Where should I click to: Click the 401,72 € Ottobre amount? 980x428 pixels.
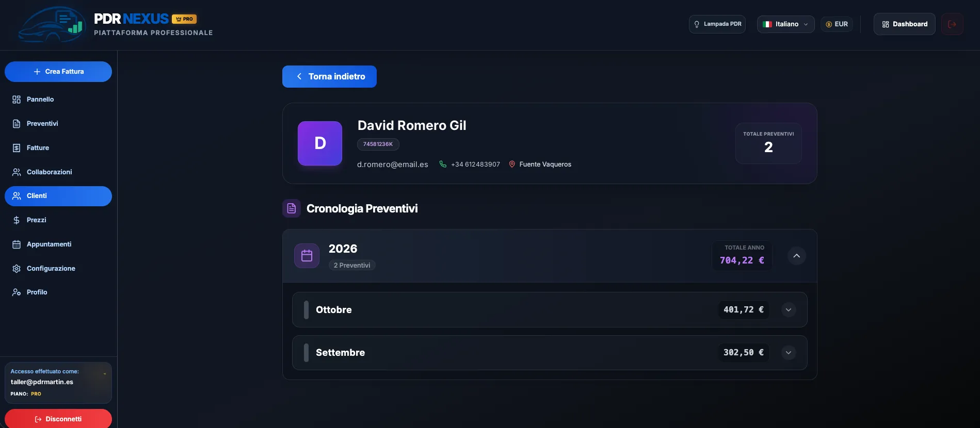click(744, 310)
